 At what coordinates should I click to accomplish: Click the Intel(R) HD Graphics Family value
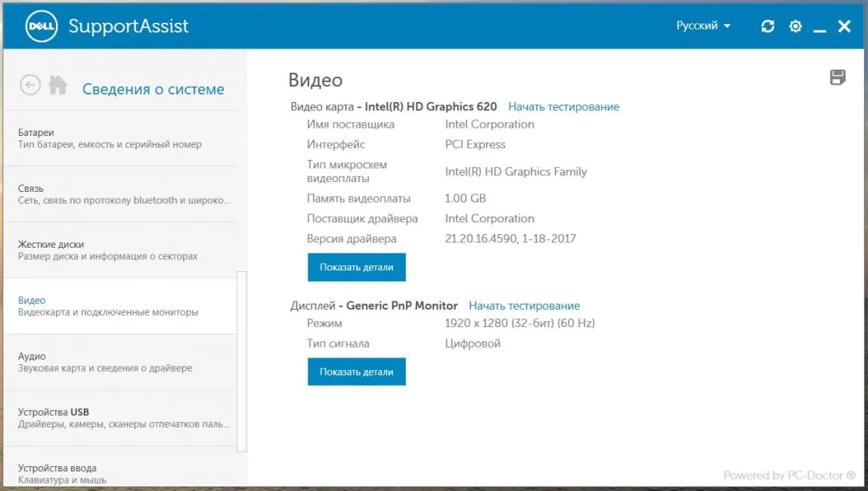pos(516,172)
